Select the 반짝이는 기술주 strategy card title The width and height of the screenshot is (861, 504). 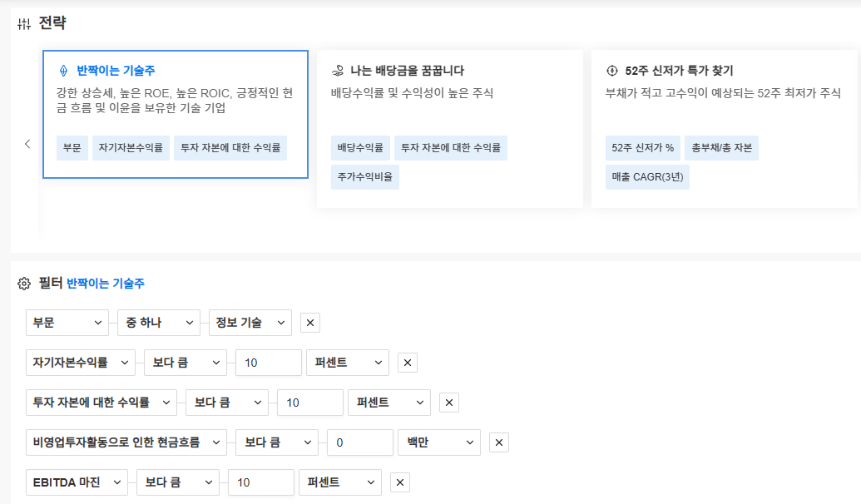pos(116,70)
